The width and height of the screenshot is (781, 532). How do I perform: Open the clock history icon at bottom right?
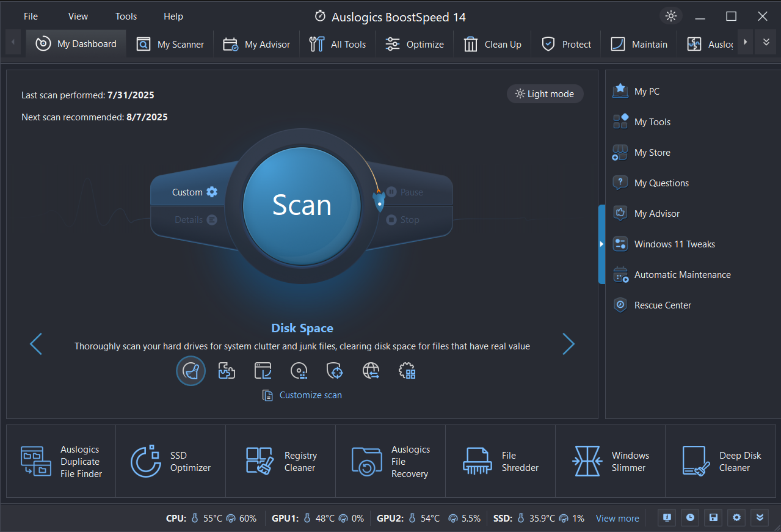689,517
